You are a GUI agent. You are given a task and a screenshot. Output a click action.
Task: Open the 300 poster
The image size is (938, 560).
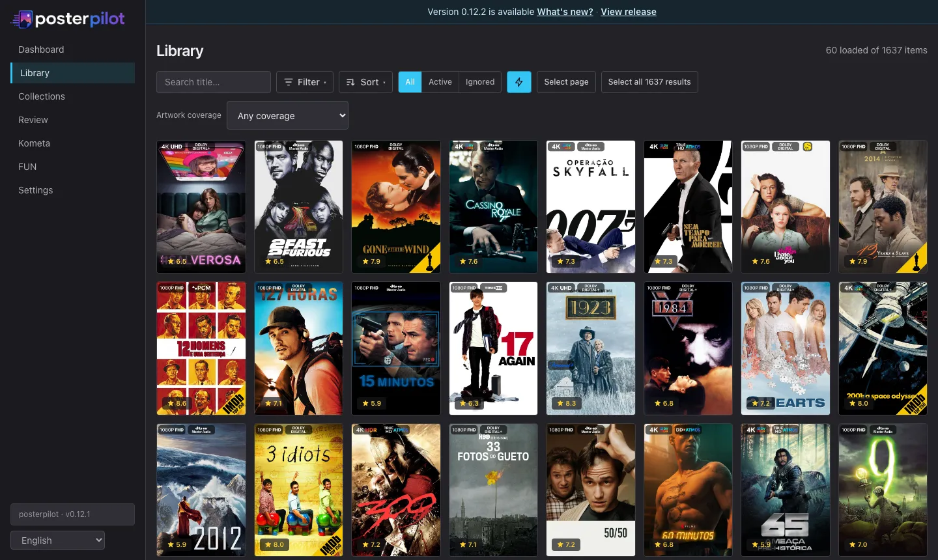tap(396, 490)
